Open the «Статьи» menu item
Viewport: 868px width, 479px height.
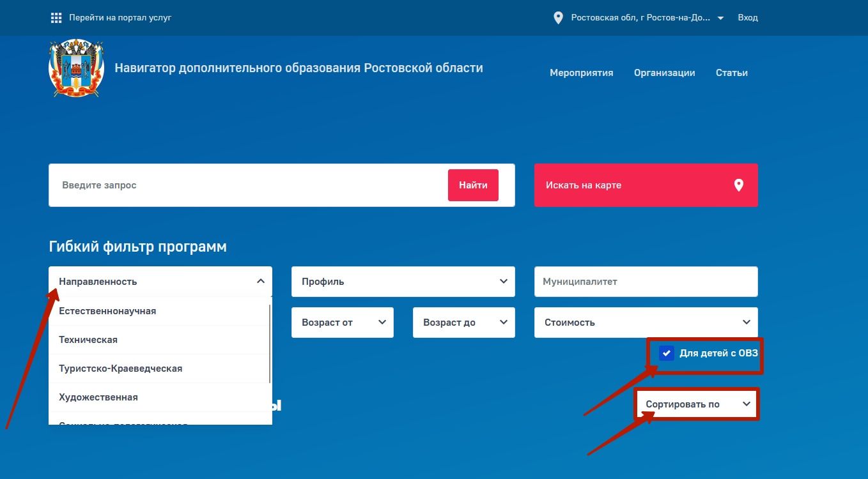click(x=731, y=73)
